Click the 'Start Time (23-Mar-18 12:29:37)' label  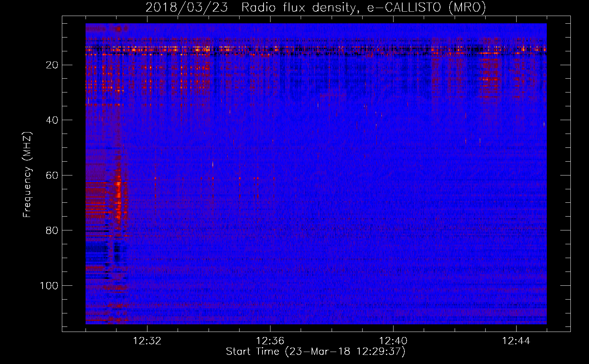316,352
